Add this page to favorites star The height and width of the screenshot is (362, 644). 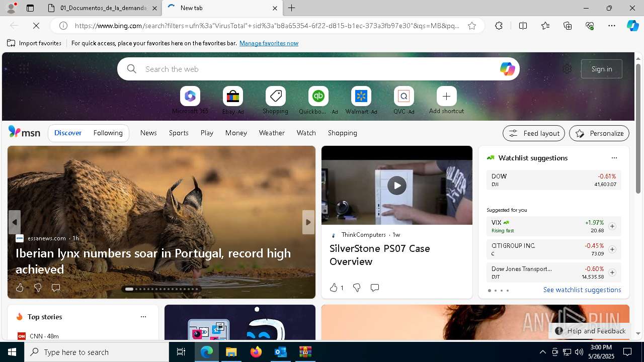click(472, 26)
